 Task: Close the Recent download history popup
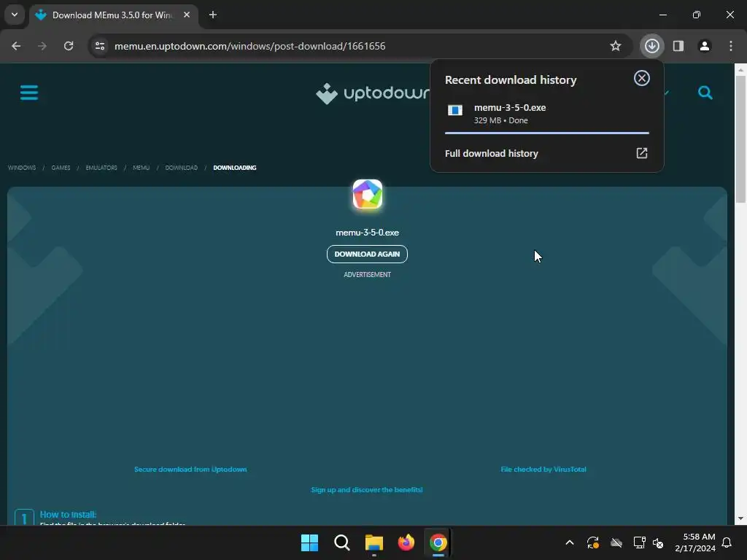642,78
